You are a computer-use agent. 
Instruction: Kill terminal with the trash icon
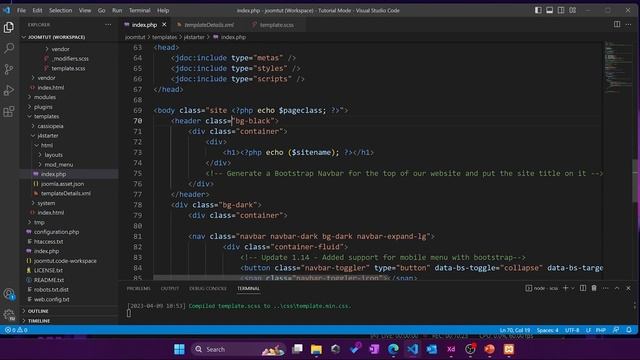[x=594, y=288]
